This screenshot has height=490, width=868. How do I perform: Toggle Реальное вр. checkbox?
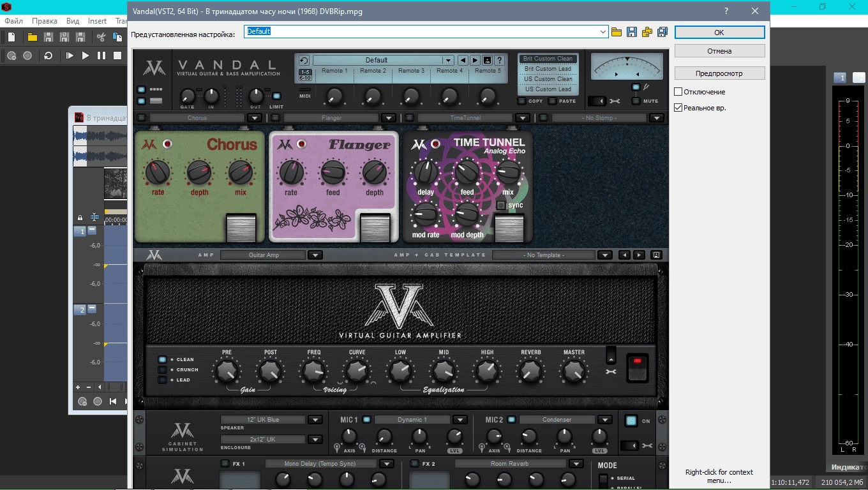(x=678, y=108)
